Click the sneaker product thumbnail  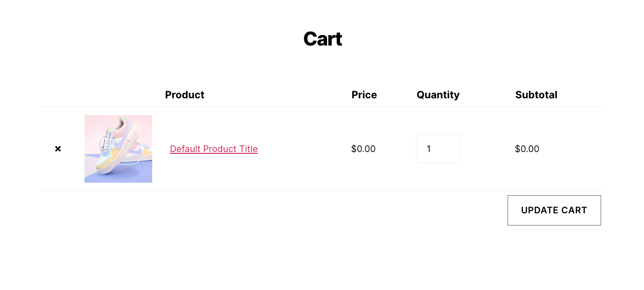click(x=118, y=149)
